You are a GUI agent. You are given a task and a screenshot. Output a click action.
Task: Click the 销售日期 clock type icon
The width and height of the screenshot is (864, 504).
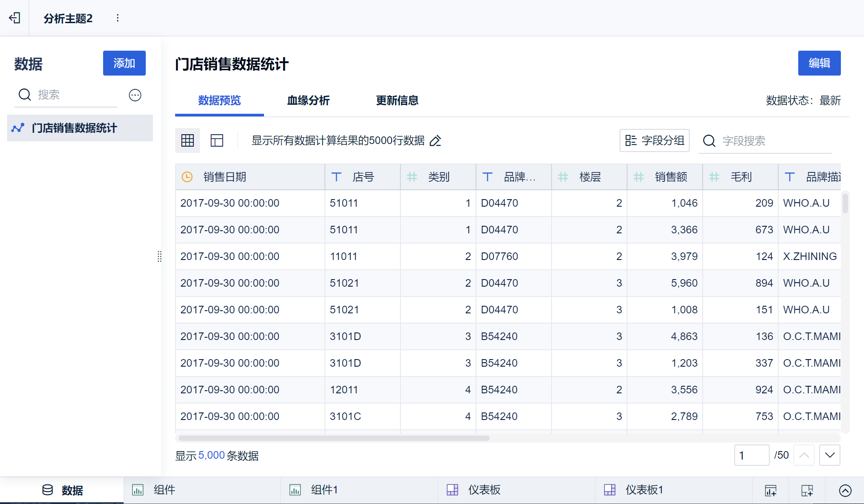click(x=187, y=177)
